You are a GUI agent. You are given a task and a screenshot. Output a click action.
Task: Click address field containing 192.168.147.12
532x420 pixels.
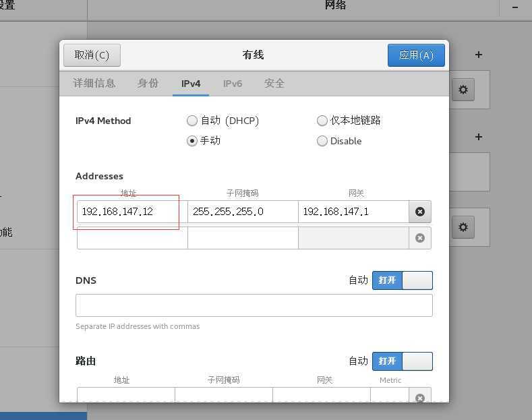click(132, 212)
